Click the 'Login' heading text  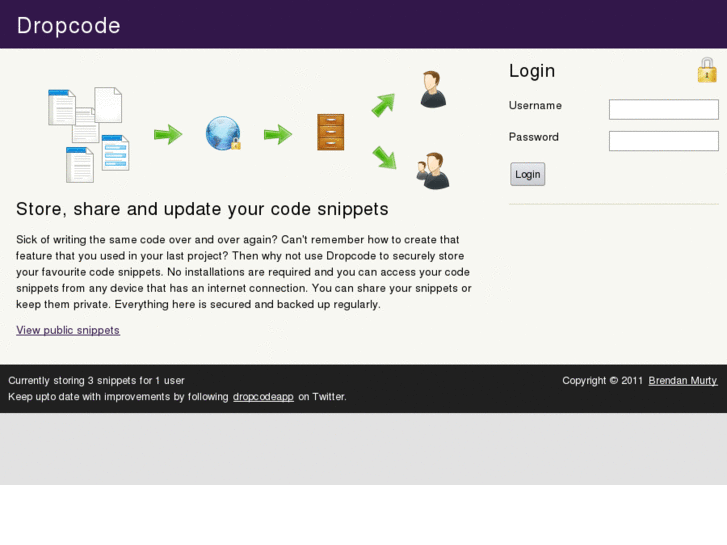click(532, 71)
